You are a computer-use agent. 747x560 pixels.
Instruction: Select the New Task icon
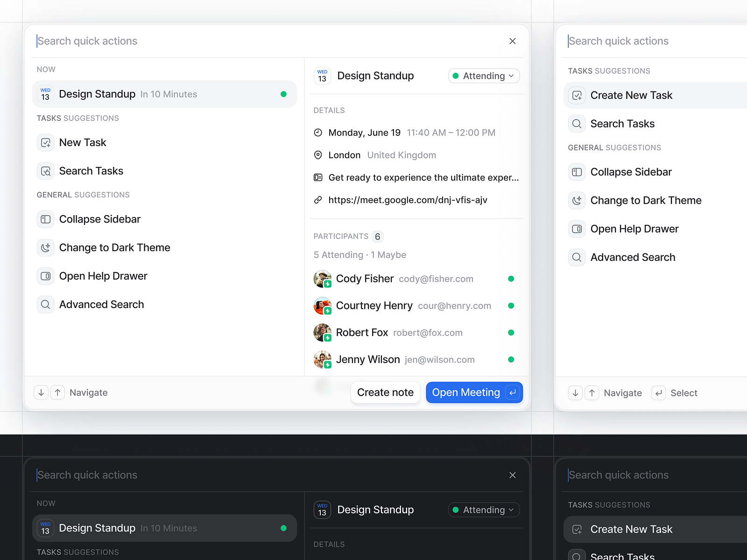coord(45,142)
